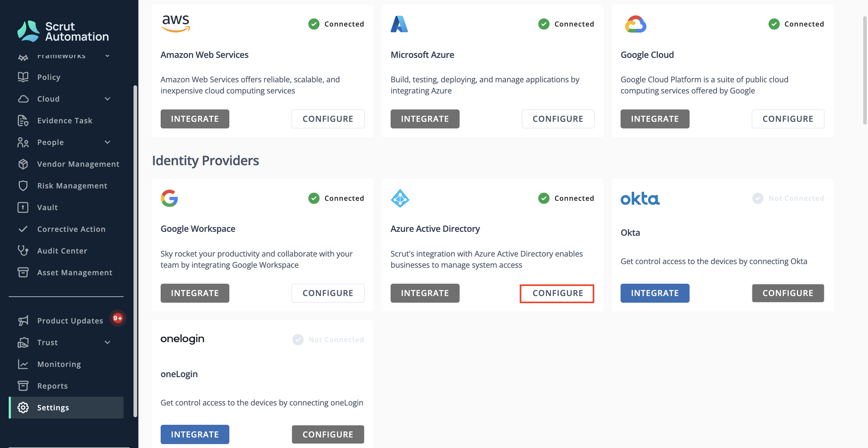This screenshot has height=448, width=868.
Task: Click the People icon in sidebar
Action: 23,142
